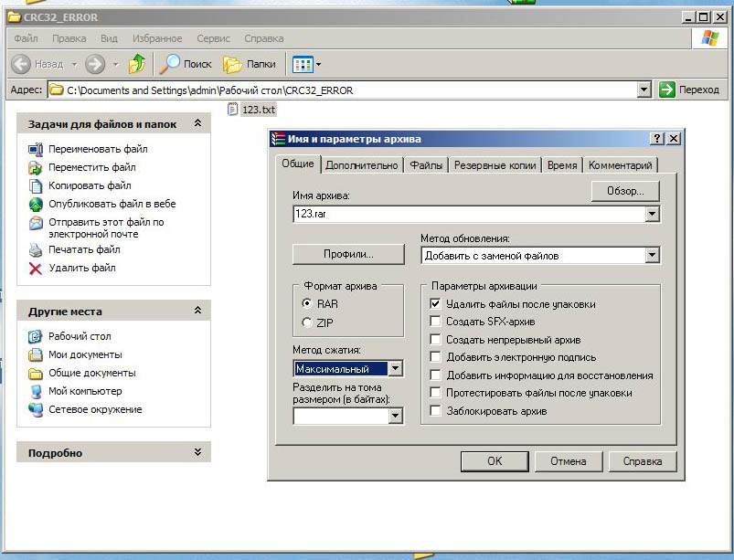Click the Профили... button

[348, 254]
